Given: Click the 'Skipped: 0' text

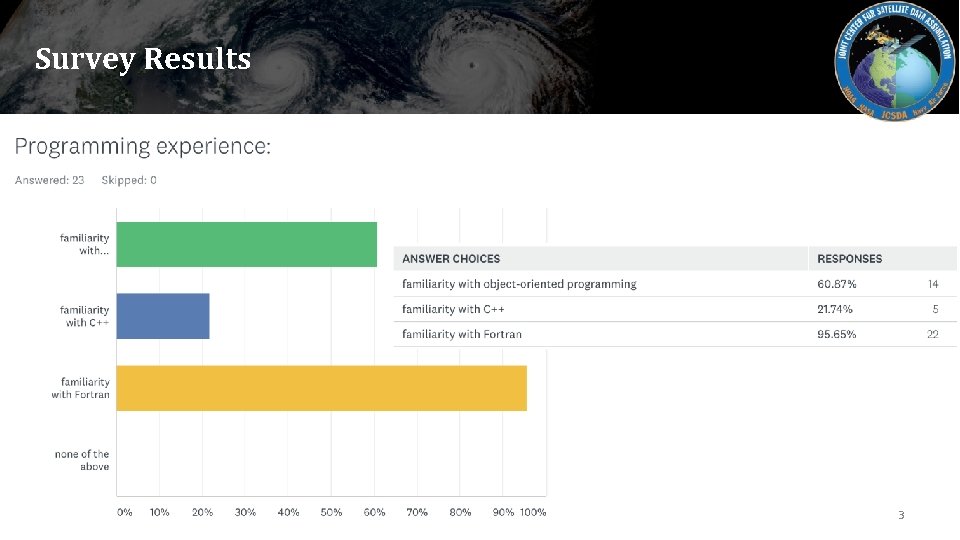Looking at the screenshot, I should click(129, 180).
